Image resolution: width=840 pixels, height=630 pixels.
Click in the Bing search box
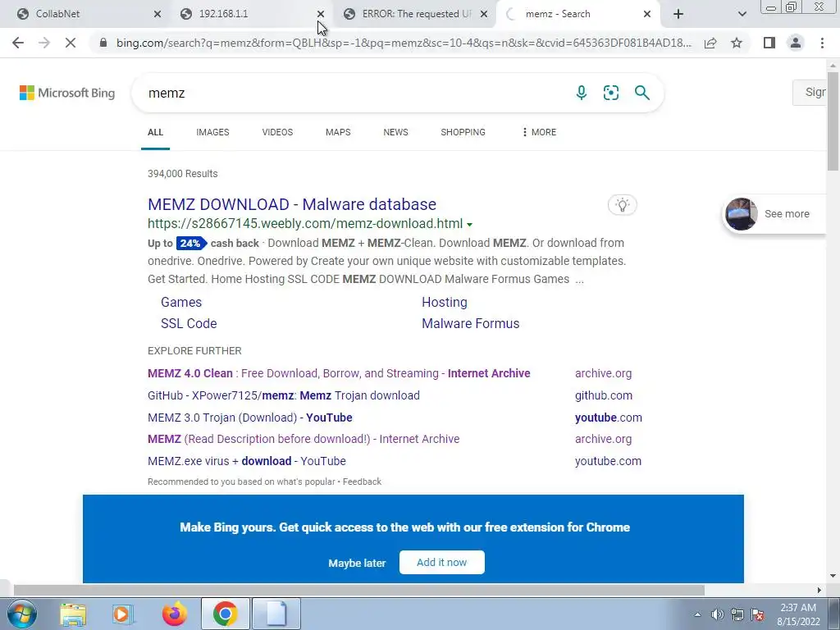pos(354,93)
